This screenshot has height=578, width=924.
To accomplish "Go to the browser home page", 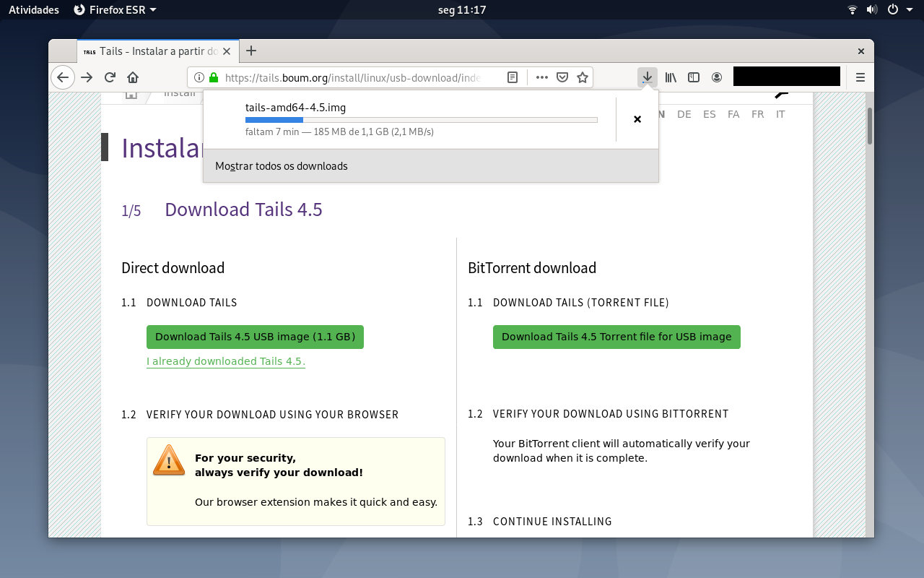I will point(133,77).
